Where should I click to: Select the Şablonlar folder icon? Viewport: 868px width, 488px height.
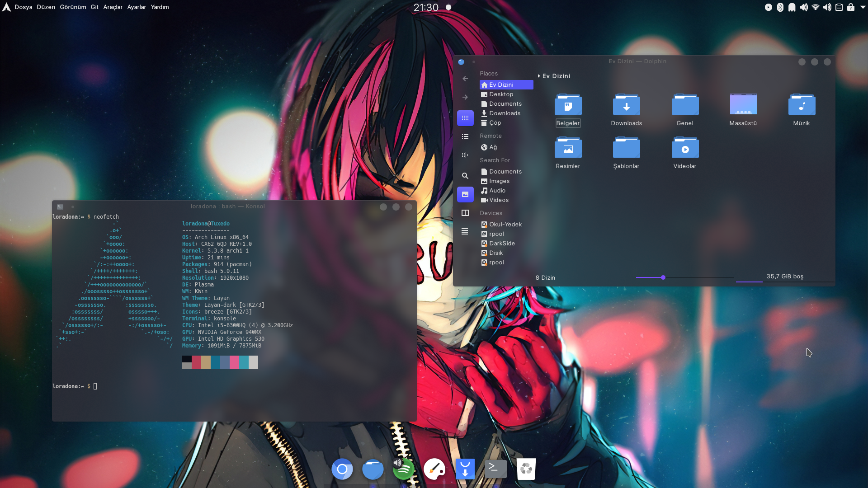point(627,148)
